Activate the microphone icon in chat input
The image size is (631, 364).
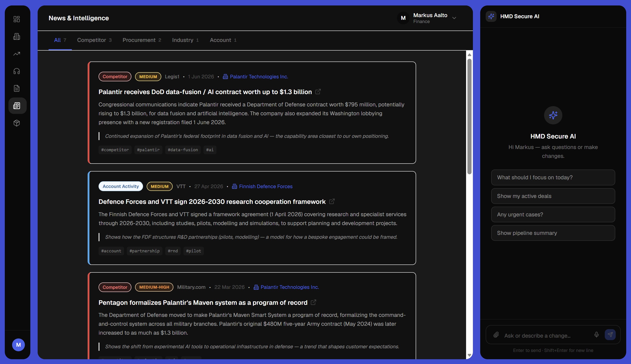coord(597,335)
